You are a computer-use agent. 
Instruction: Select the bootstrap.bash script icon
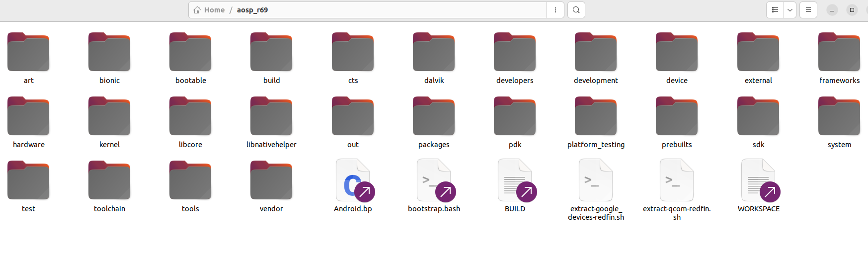[434, 180]
